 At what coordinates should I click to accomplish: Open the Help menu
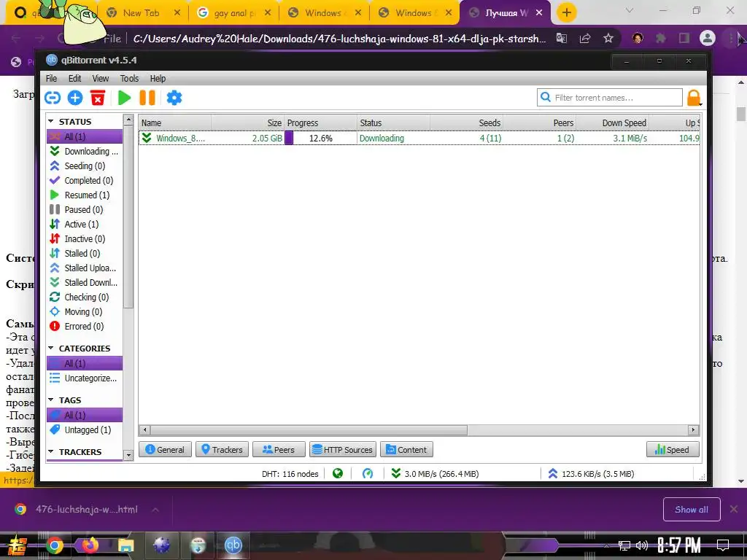(158, 79)
